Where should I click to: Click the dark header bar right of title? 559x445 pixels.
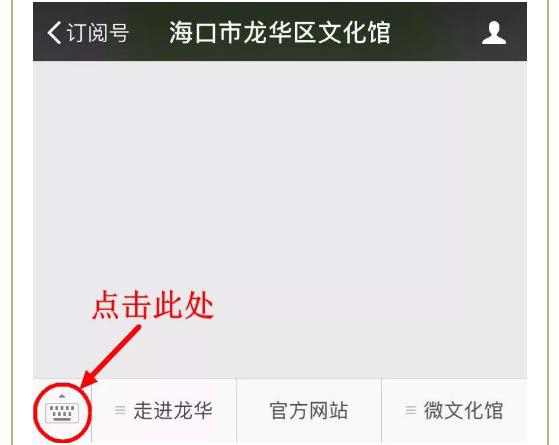(x=435, y=32)
